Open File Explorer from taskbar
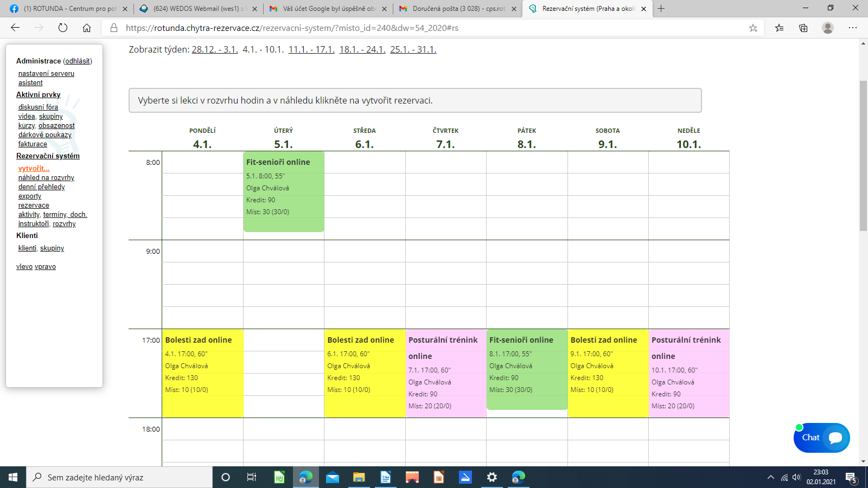This screenshot has height=488, width=868. tap(359, 477)
